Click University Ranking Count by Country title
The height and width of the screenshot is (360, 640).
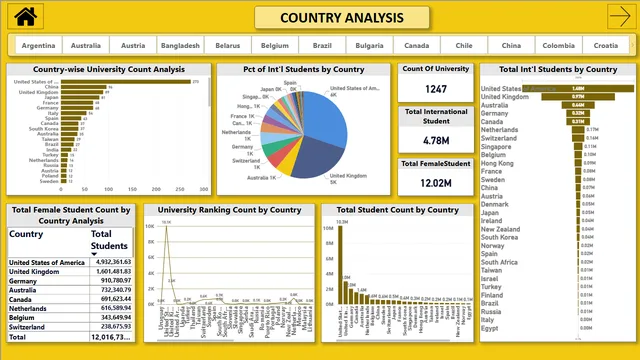click(229, 210)
